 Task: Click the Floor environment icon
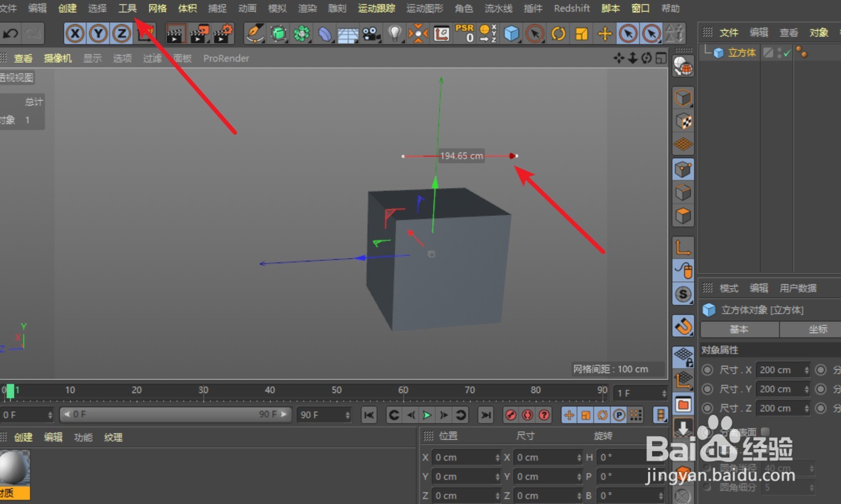pyautogui.click(x=348, y=34)
